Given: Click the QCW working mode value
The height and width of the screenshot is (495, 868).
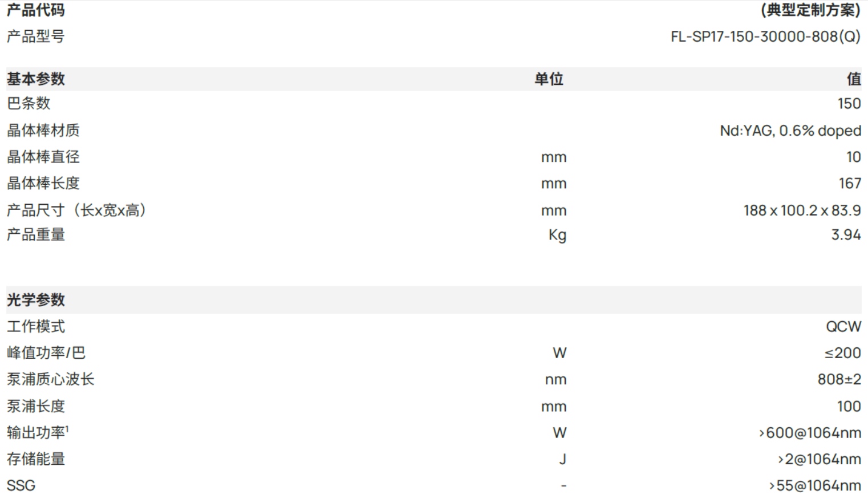Looking at the screenshot, I should [843, 327].
